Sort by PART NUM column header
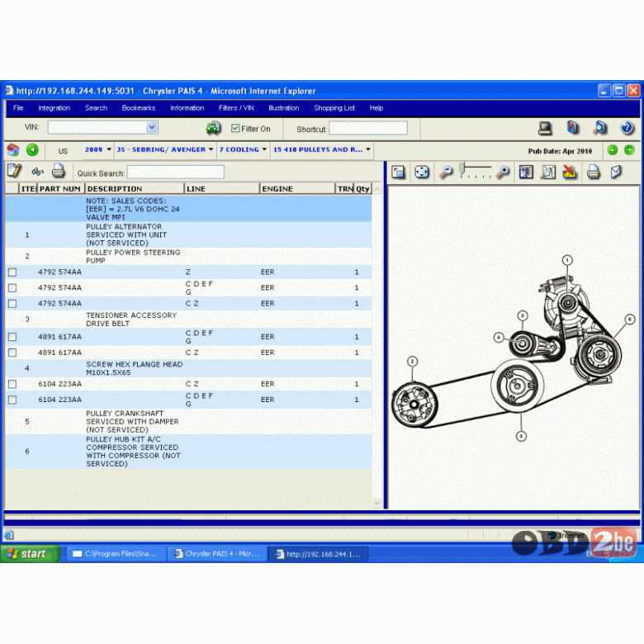This screenshot has height=644, width=644. 60,188
